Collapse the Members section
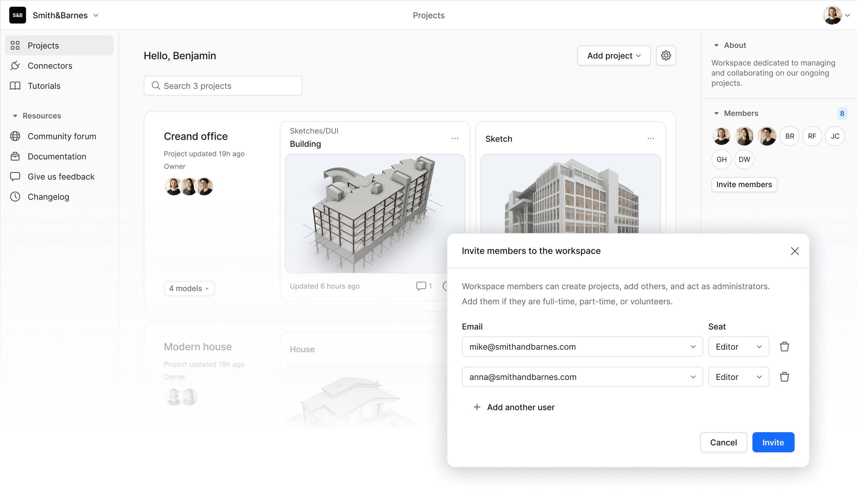This screenshot has width=857, height=504. (716, 113)
